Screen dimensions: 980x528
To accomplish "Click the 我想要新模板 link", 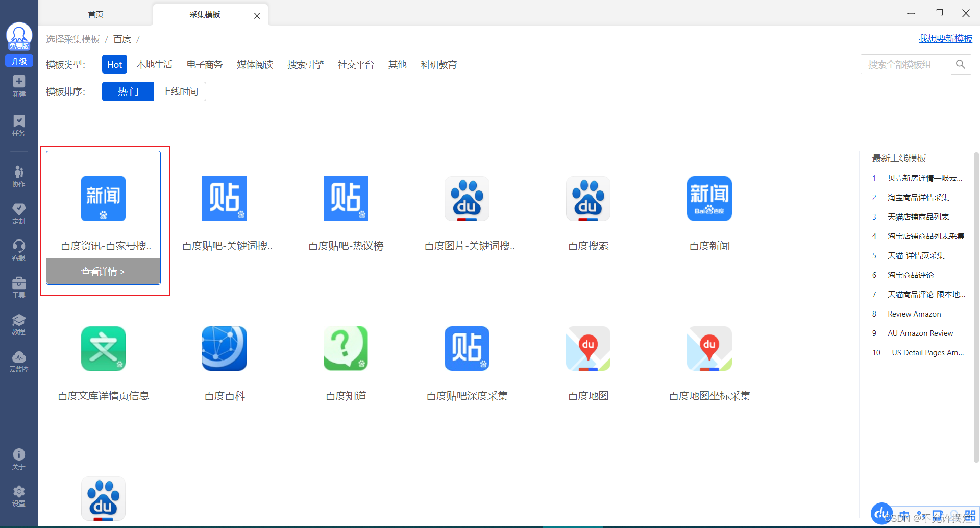I will 945,39.
